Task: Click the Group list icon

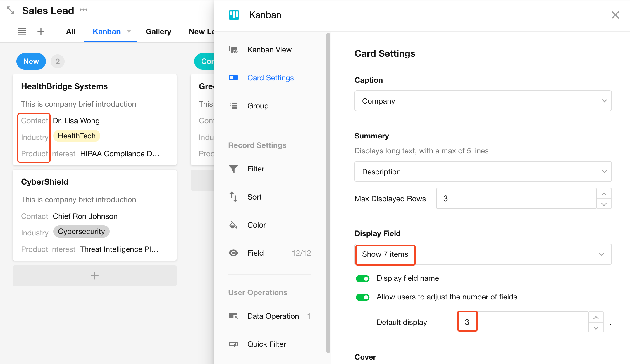Action: pos(233,106)
